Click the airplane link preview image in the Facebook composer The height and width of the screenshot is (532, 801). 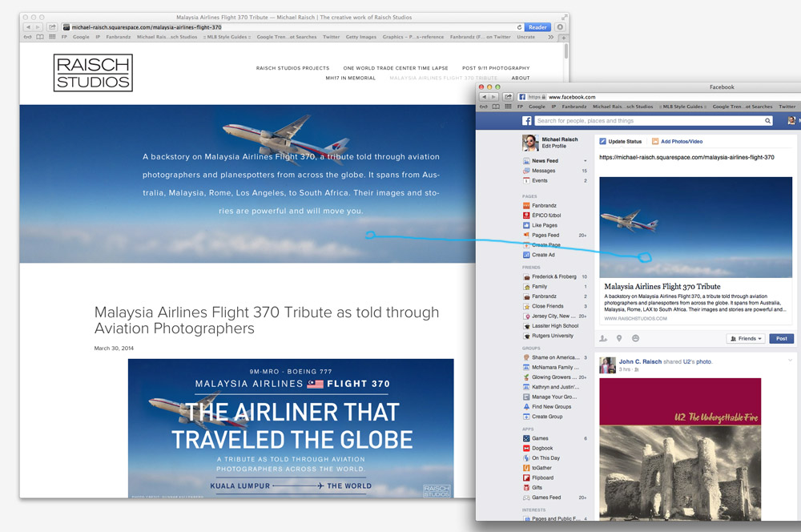695,228
